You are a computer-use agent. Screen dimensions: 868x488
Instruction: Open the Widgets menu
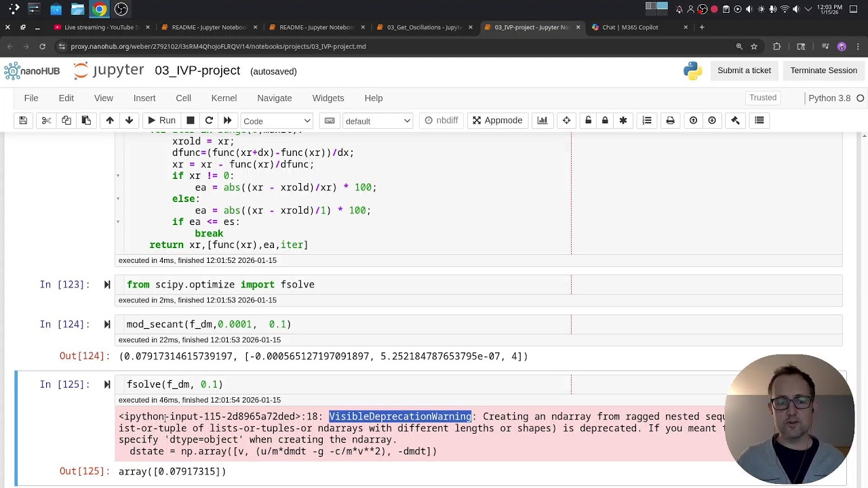328,98
